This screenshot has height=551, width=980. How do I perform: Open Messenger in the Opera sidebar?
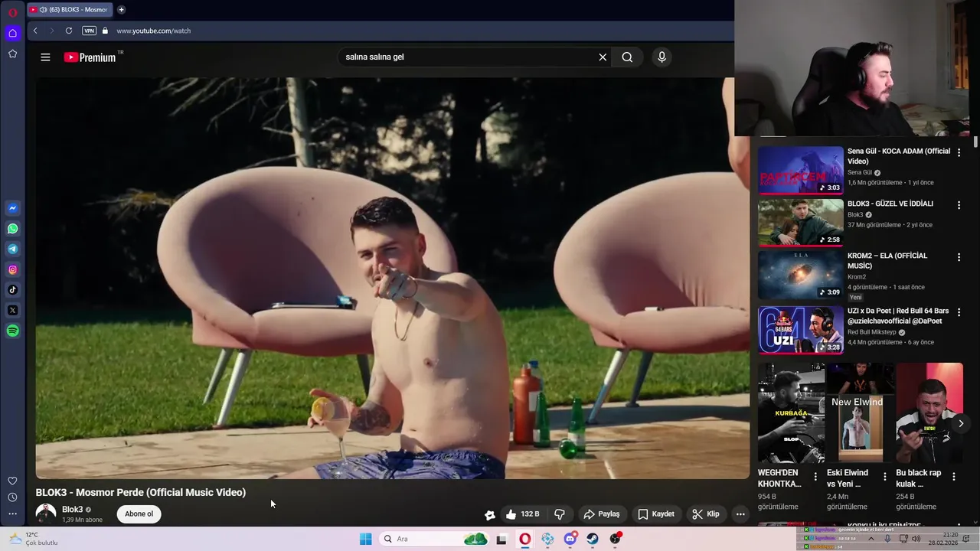click(12, 208)
